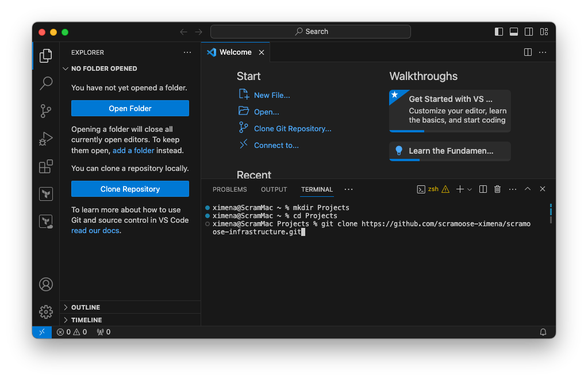Image resolution: width=588 pixels, height=381 pixels.
Task: Open terminal panel More Actions ellipsis
Action: (512, 189)
